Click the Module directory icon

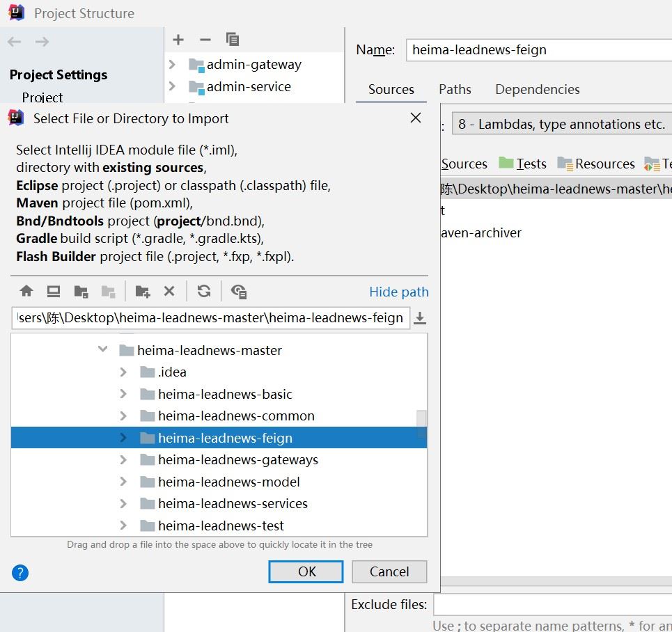pyautogui.click(x=109, y=292)
